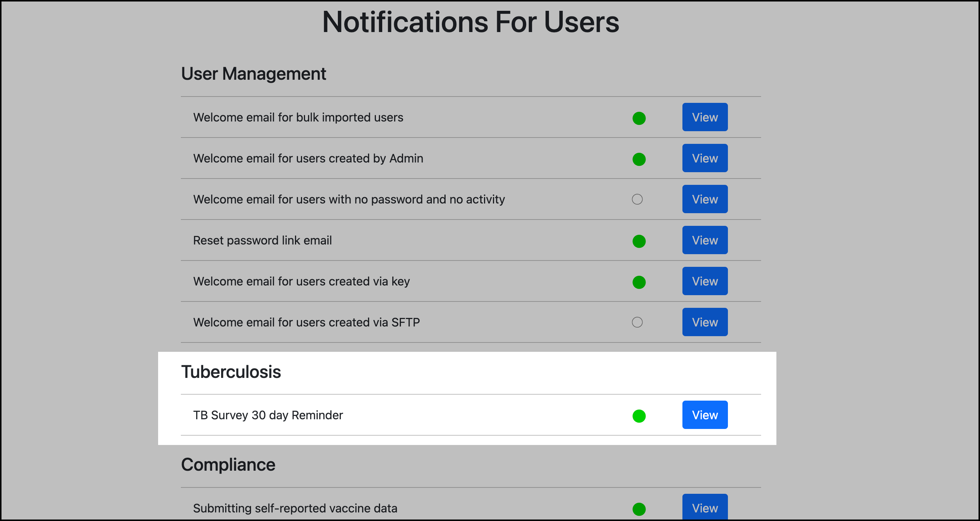This screenshot has width=980, height=521.
Task: Toggle the Submitting self-reported vaccine data notification
Action: [639, 508]
